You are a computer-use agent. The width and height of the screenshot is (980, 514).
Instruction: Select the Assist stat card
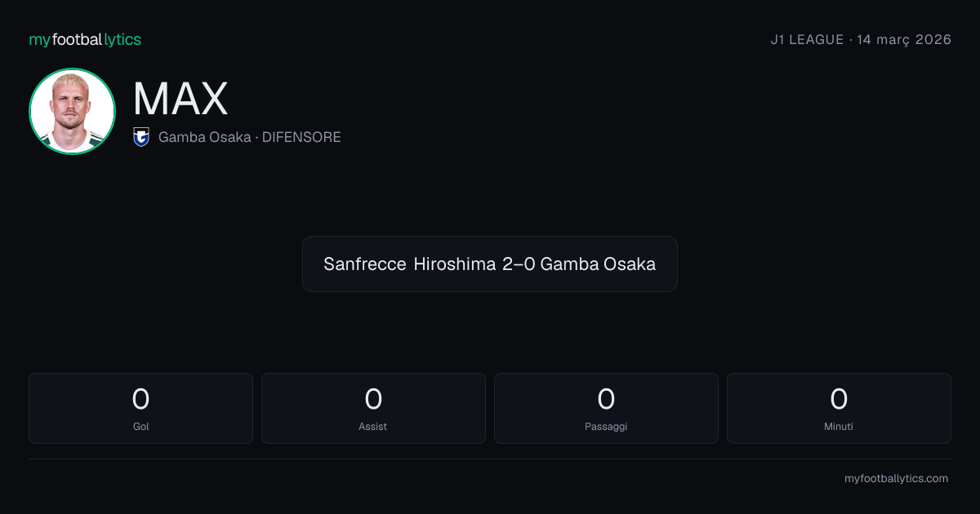tap(373, 408)
